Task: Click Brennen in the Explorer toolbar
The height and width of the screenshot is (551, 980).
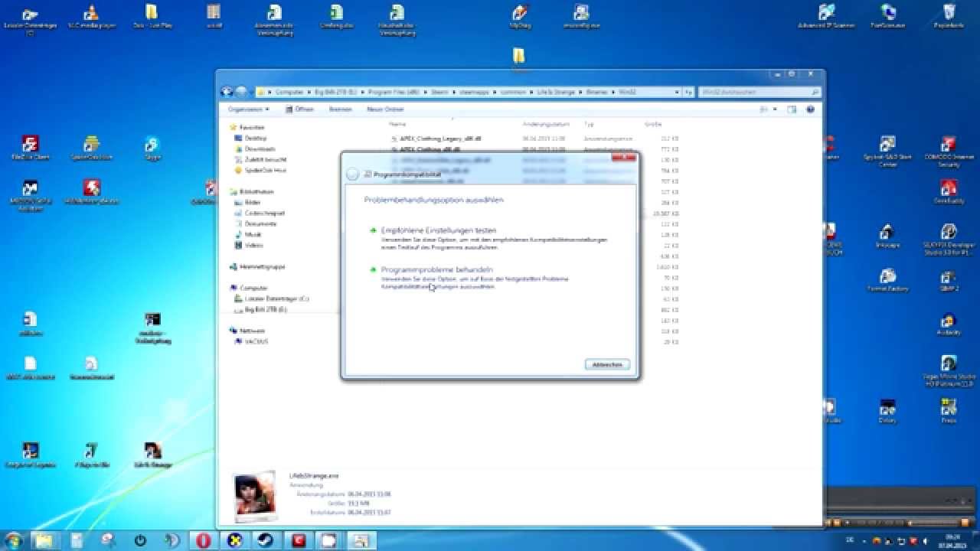Action: 341,109
